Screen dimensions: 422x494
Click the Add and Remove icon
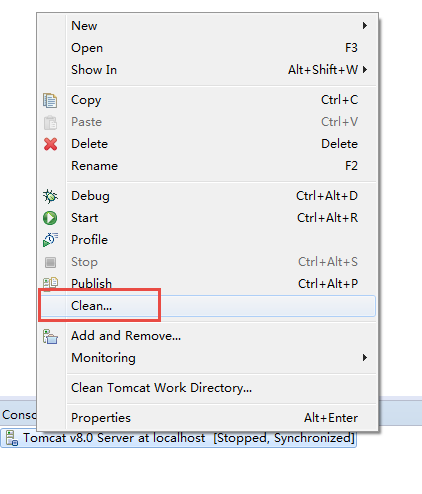(x=50, y=336)
